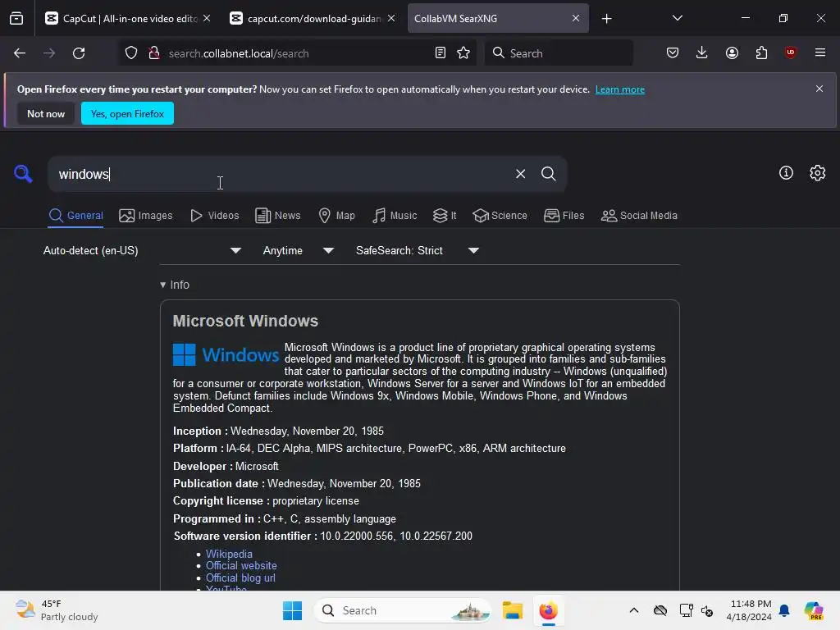Go back with the back arrow
The height and width of the screenshot is (630, 840).
point(20,53)
